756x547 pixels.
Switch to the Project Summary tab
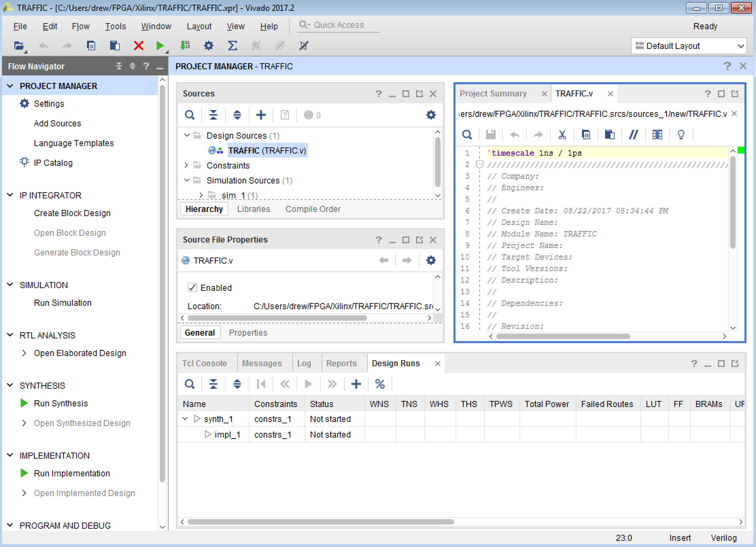tap(493, 93)
